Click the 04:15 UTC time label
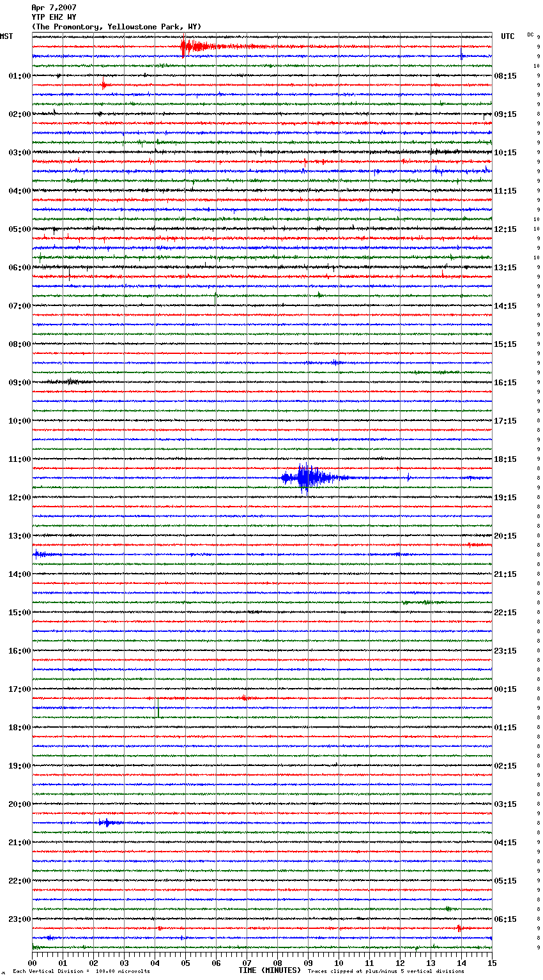Screen dimensions: 543x980 [x=505, y=843]
